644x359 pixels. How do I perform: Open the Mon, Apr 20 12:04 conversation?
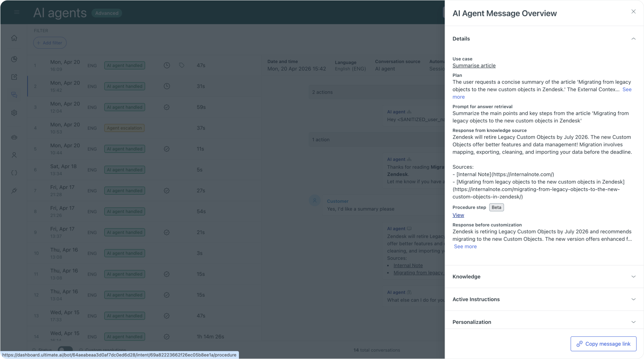[143, 107]
